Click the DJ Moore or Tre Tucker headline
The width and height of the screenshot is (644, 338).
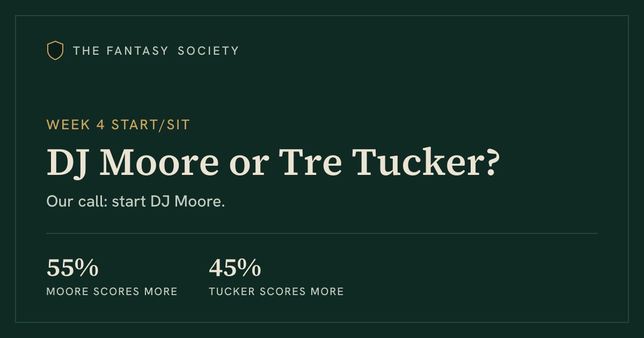pyautogui.click(x=274, y=162)
